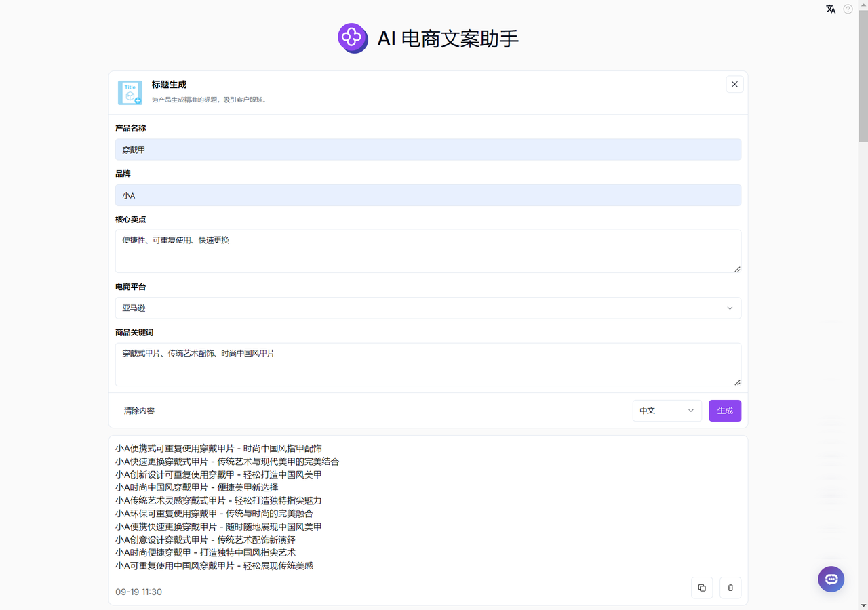Click the 商品关键词 label
Viewport: 868px width, 610px height.
134,332
